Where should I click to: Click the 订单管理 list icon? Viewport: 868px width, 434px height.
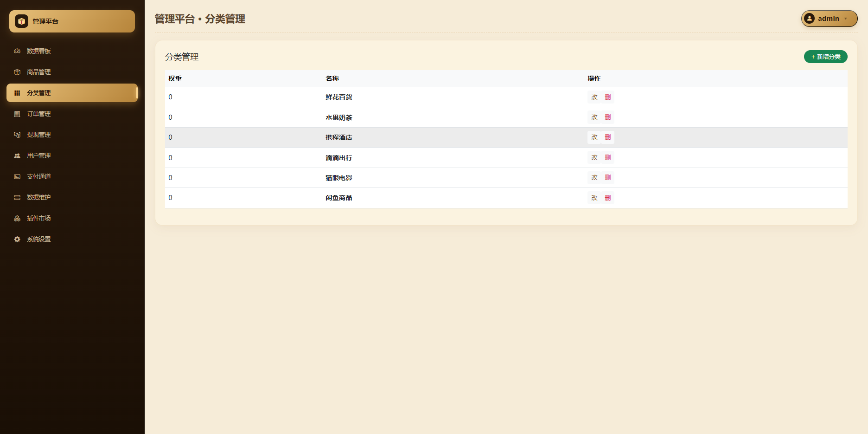(x=17, y=114)
